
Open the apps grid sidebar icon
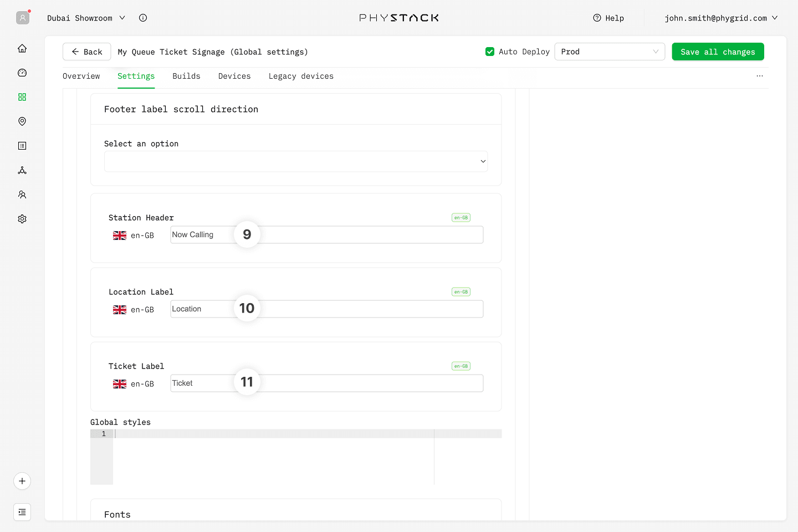[22, 97]
